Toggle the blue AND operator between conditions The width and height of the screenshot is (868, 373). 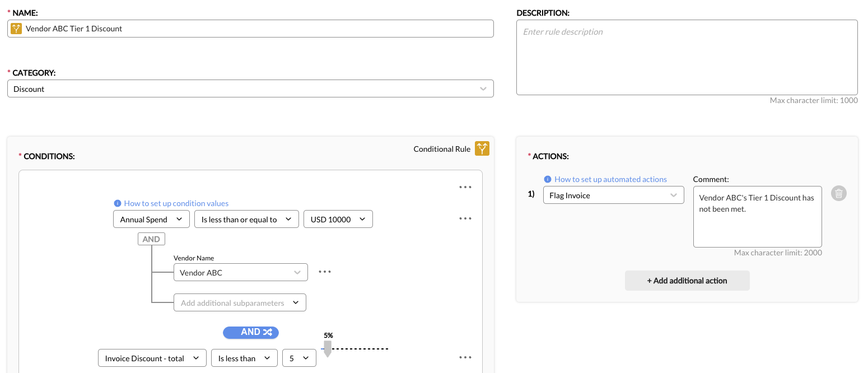click(x=250, y=332)
